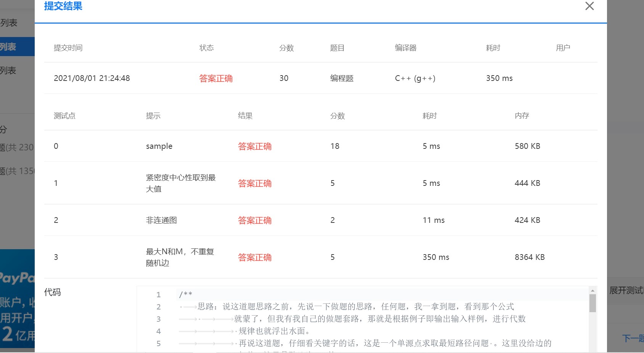The height and width of the screenshot is (353, 644).
Task: Click memory value 580 KB
Action: click(527, 146)
